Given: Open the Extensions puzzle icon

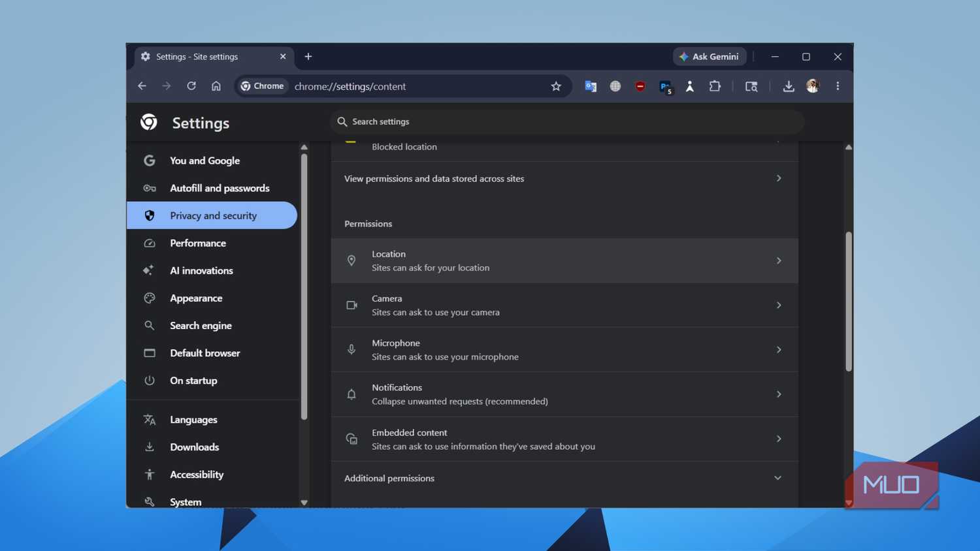Looking at the screenshot, I should [x=715, y=86].
